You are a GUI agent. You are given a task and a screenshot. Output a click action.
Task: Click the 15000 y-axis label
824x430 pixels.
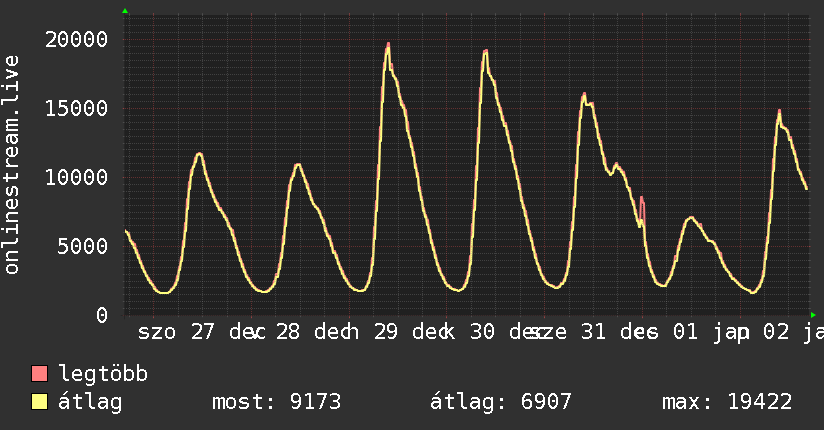pyautogui.click(x=76, y=108)
